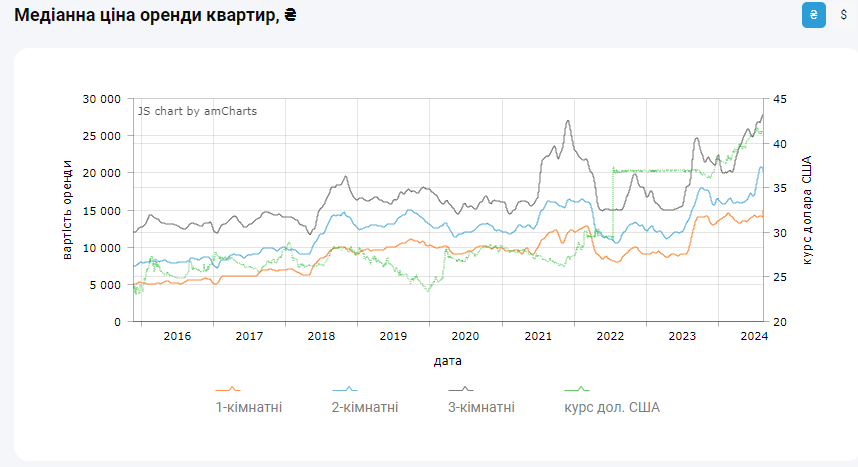Click the 2020 year label on axis
The height and width of the screenshot is (467, 858).
pos(466,336)
